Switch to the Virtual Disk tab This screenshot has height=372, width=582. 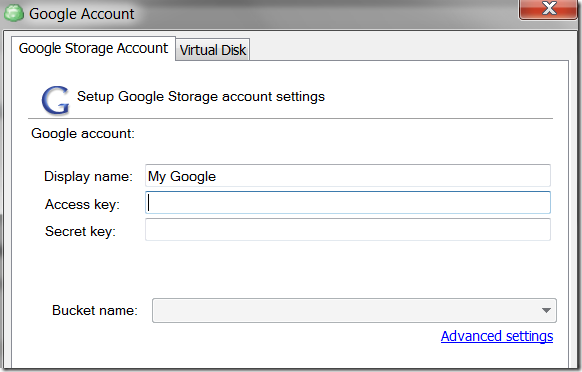tap(213, 50)
